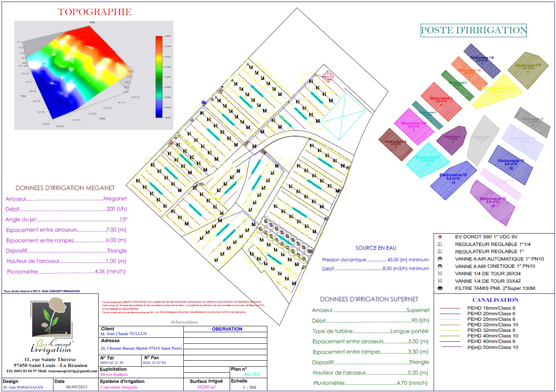Select the dark red Electrovanne 5-A zone
Screen dimensions: 556x392
[x=396, y=144]
